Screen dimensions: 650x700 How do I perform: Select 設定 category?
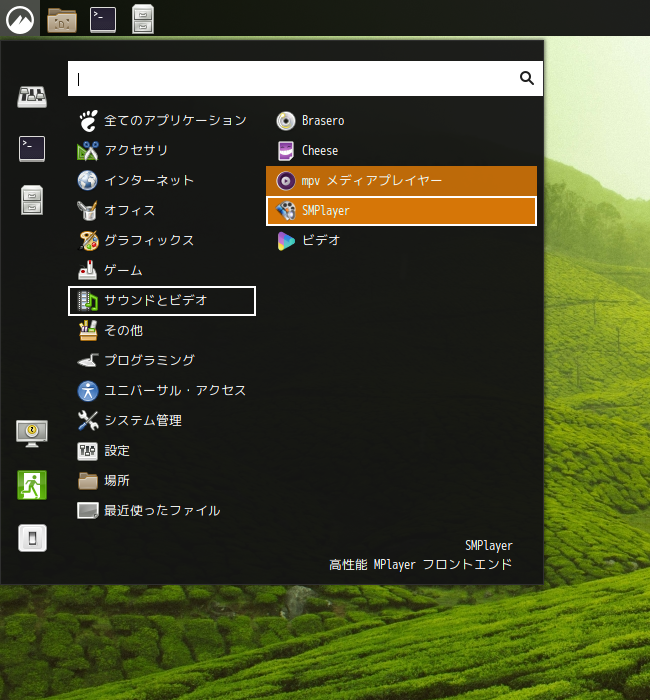pos(162,450)
